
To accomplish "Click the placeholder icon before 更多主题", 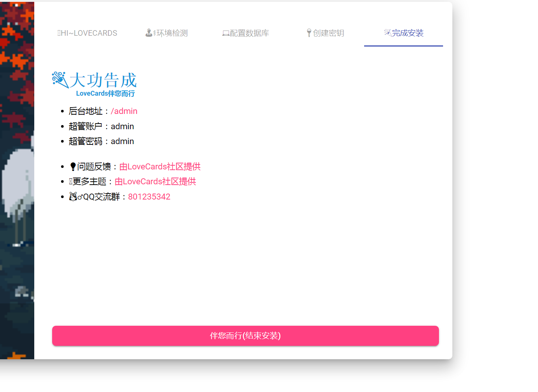I will pos(70,182).
